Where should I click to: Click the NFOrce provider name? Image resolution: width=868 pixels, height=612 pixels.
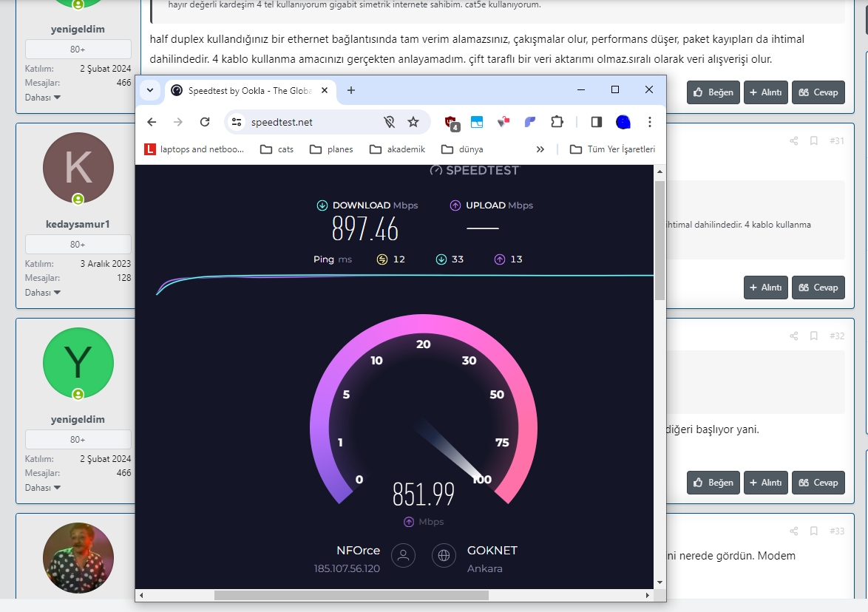(358, 551)
